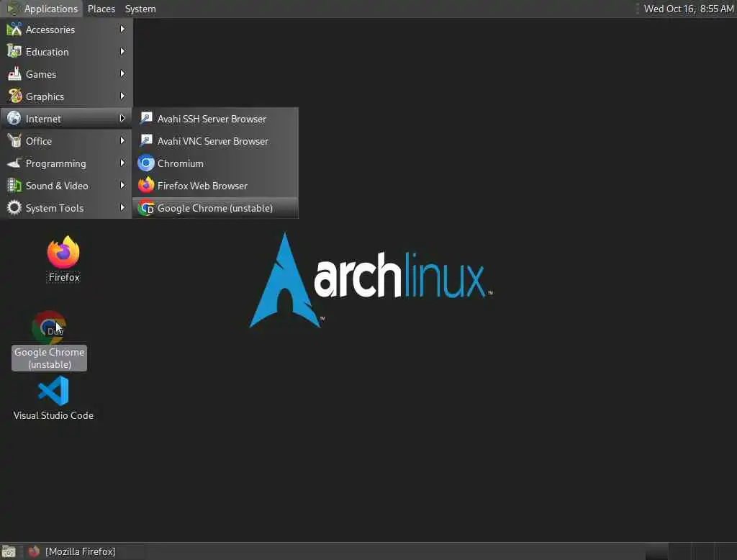
Task: Expand the Office submenu arrow
Action: pos(122,140)
